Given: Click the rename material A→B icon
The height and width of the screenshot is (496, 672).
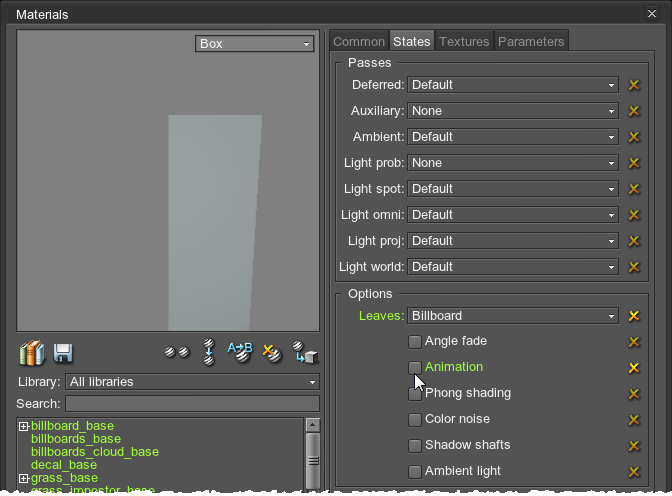Looking at the screenshot, I should click(x=240, y=351).
